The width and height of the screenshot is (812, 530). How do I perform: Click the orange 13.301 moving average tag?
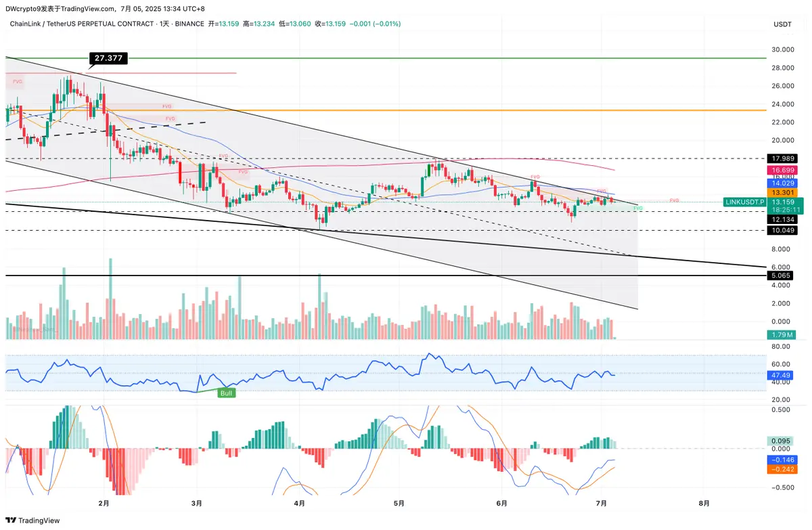(x=784, y=192)
